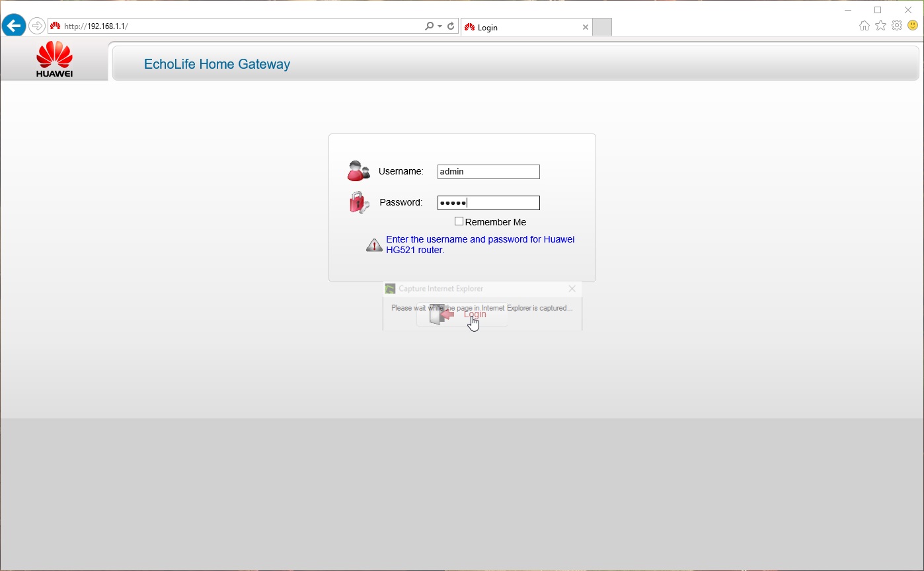Click the Home icon in browser toolbar

[865, 26]
